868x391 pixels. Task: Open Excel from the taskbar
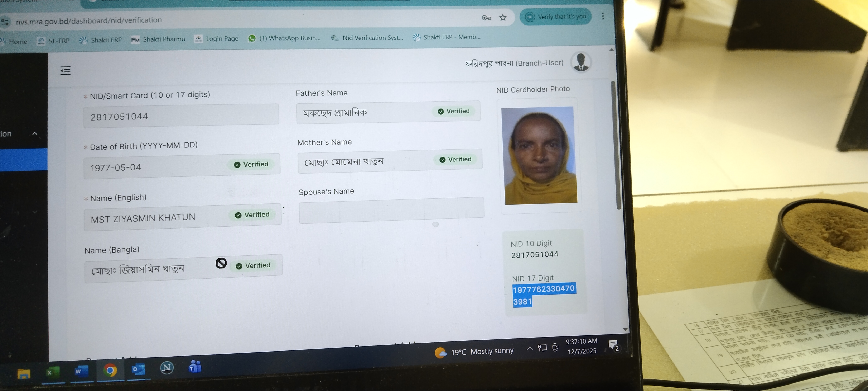point(53,372)
